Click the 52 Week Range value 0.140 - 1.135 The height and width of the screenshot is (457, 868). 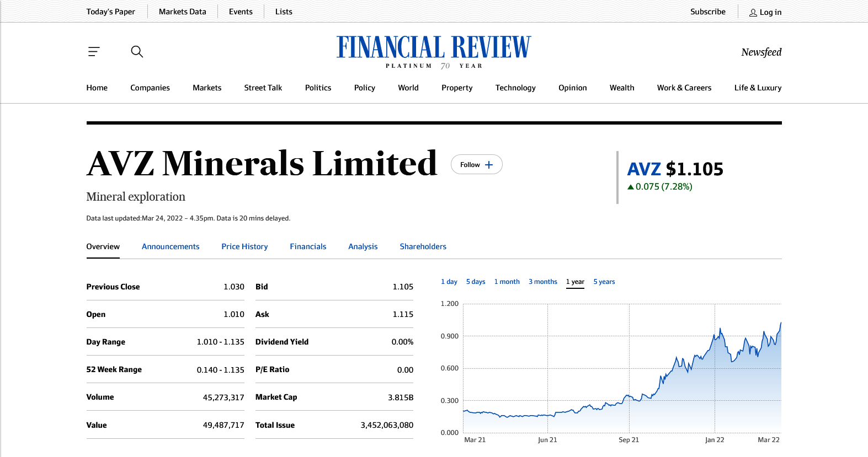[x=220, y=370]
